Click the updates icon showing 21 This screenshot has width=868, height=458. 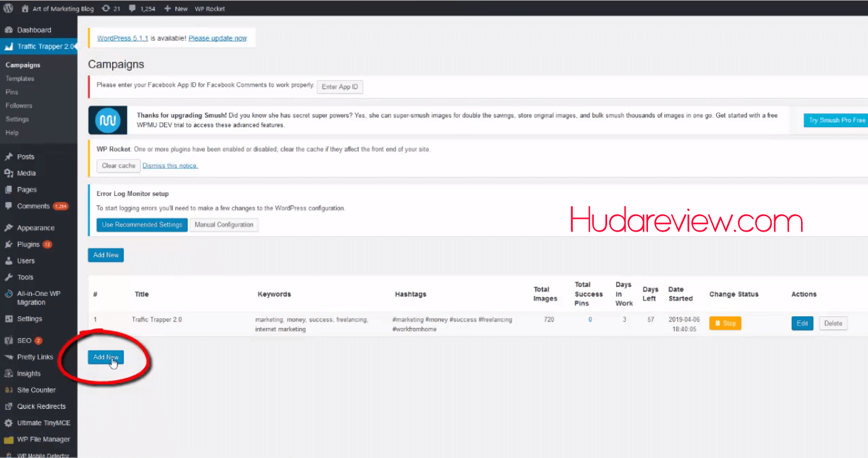click(x=106, y=9)
